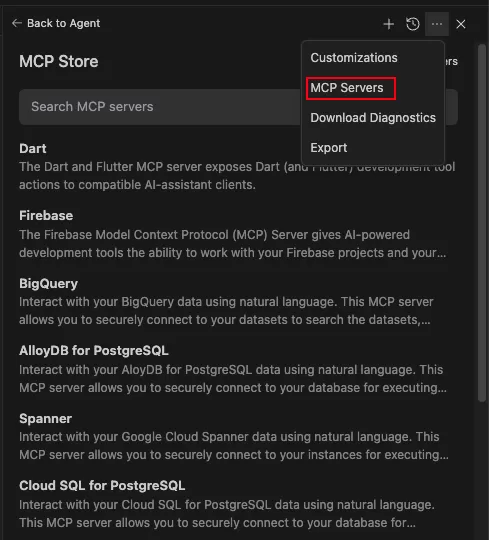Select the Spanner server item

point(45,418)
